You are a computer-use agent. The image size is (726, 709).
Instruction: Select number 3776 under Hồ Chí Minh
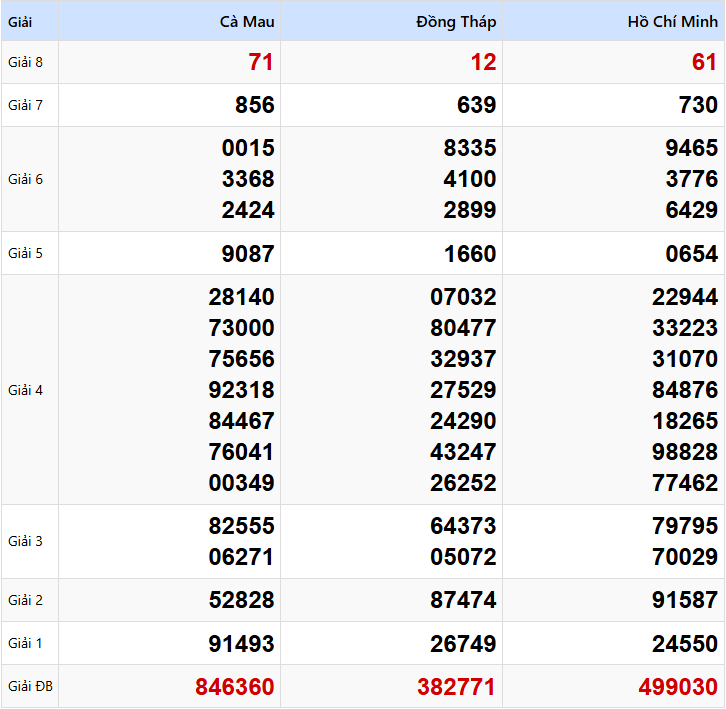click(692, 179)
